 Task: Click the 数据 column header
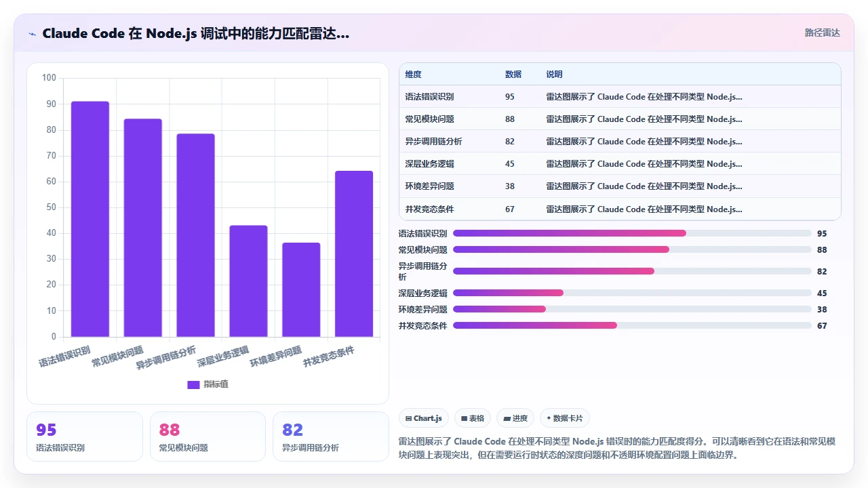513,75
